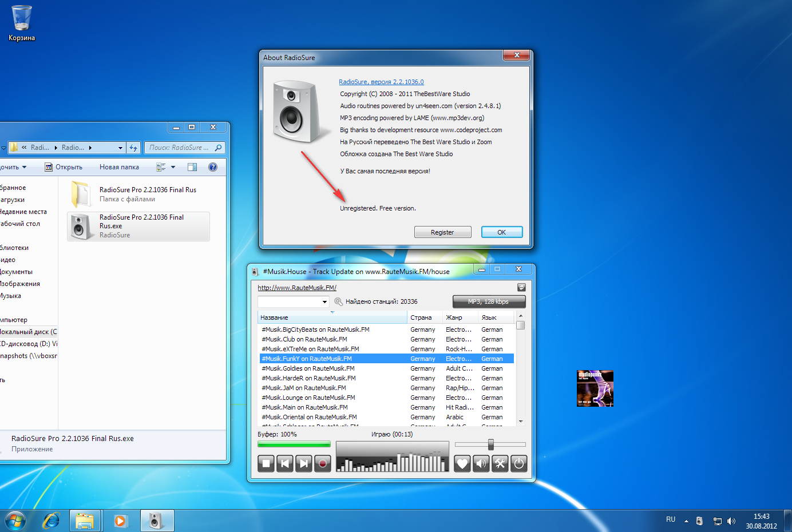
Task: Click the small icon right of the RauteMusik link
Action: (521, 287)
